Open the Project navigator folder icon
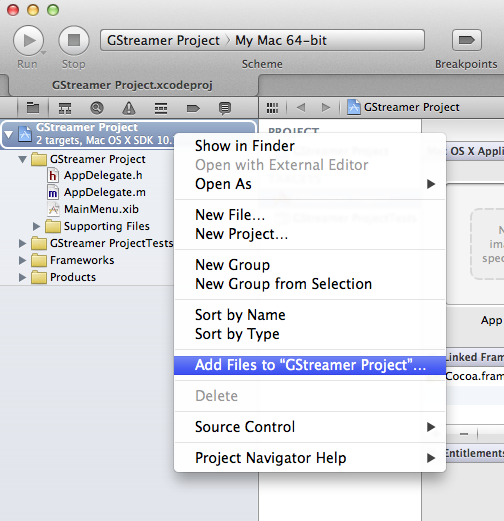Screen dimensions: 504x521 33,108
